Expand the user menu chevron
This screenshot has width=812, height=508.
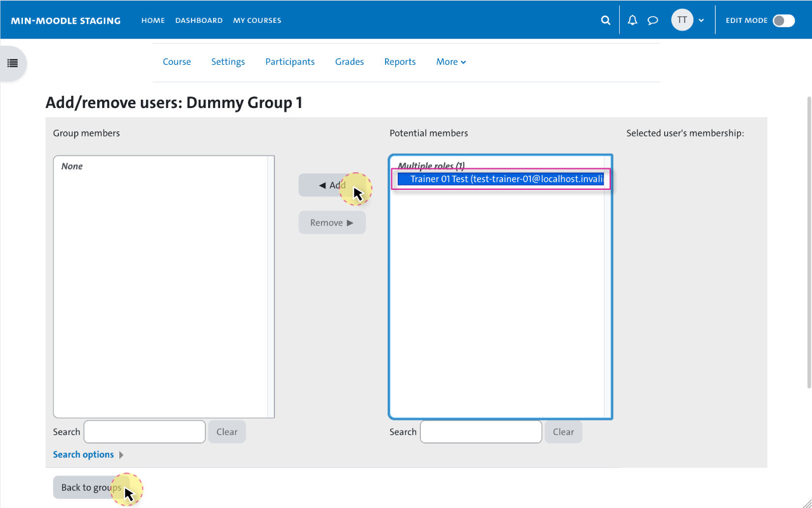point(701,20)
